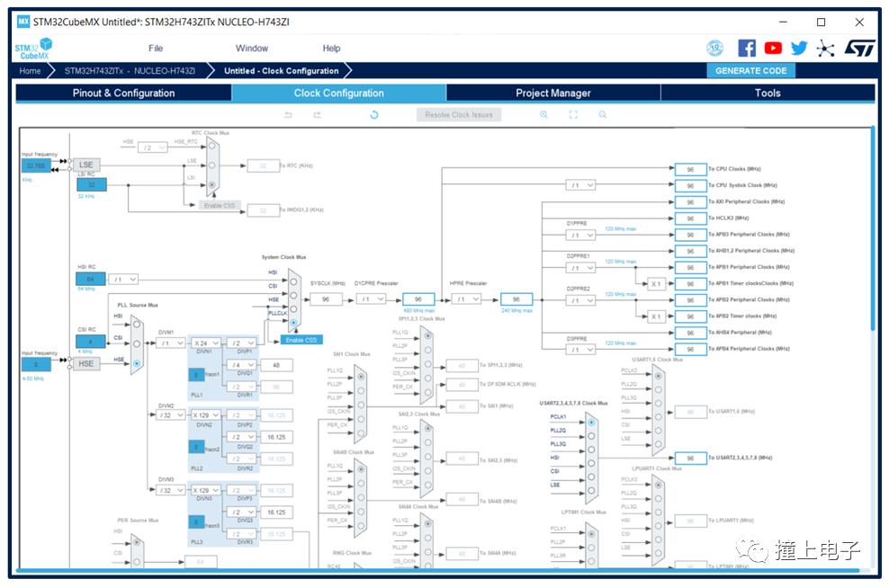Image resolution: width=889 pixels, height=588 pixels.
Task: Click the HCLK value field under 240 MHz max
Action: 516,299
